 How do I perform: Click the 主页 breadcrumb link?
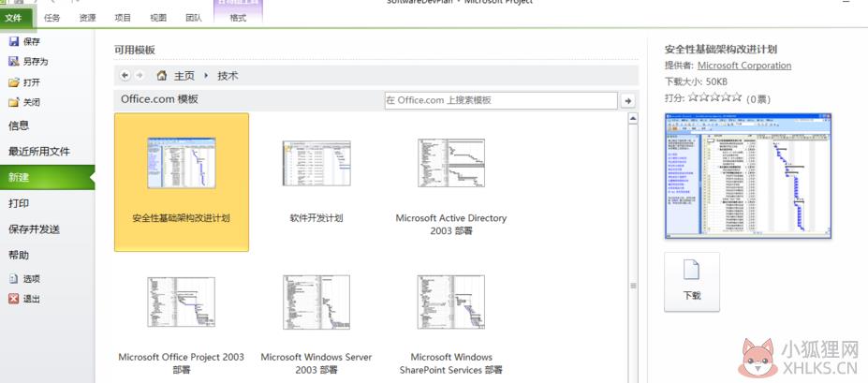184,76
